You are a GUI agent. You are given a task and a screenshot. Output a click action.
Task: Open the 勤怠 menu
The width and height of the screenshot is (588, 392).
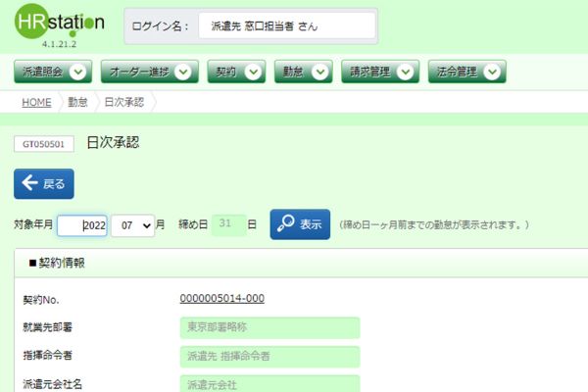click(297, 72)
